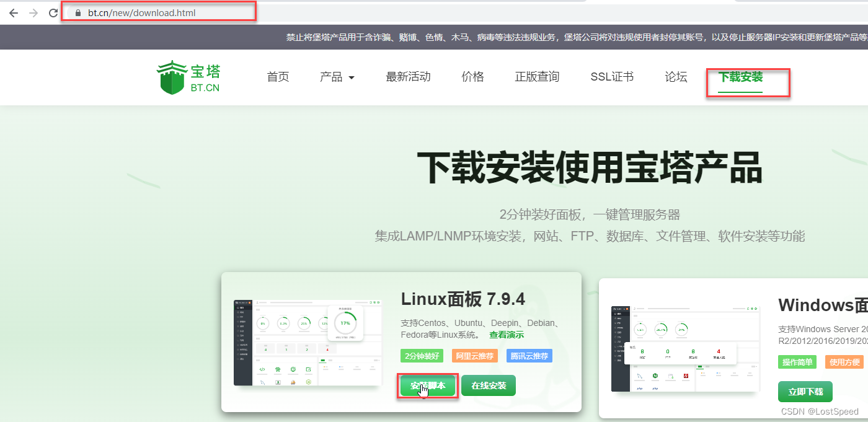
Task: Navigate to the SSL证书 page
Action: click(611, 77)
